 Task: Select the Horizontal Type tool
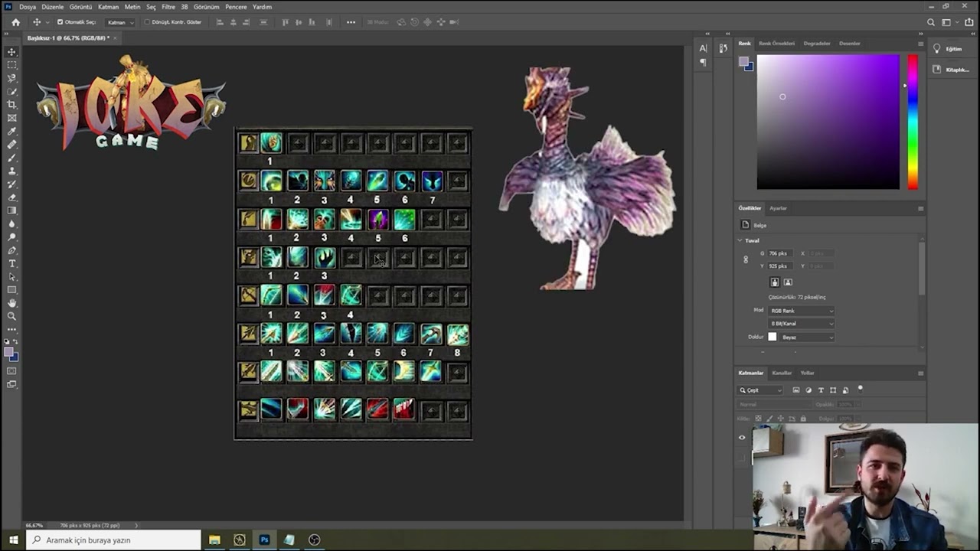click(11, 263)
